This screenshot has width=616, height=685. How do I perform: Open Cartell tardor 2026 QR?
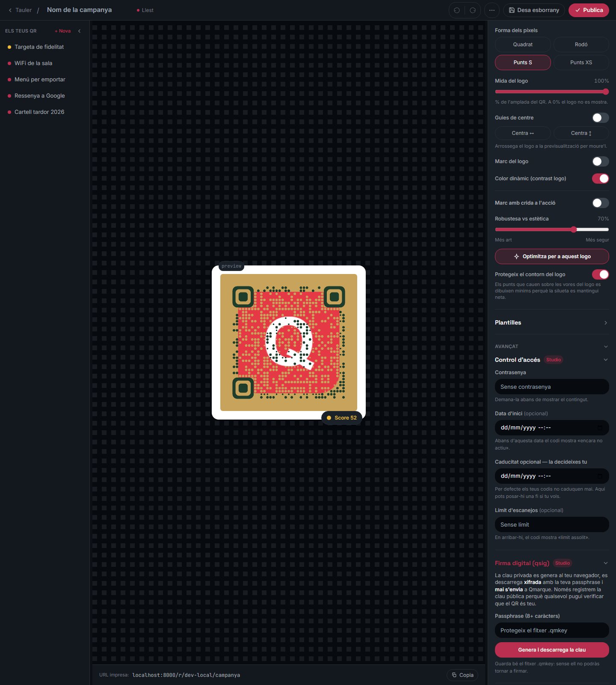click(x=45, y=112)
